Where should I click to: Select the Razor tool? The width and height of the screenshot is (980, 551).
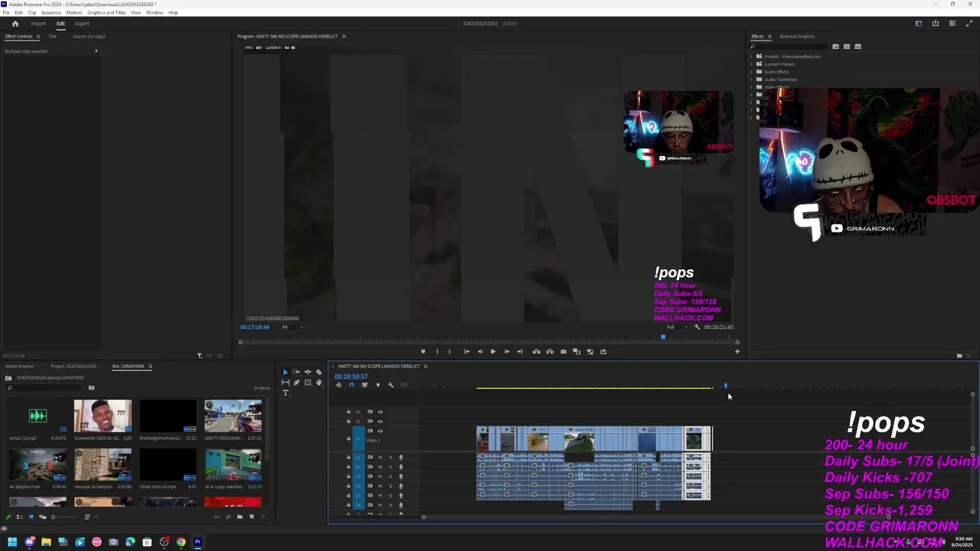coord(318,372)
